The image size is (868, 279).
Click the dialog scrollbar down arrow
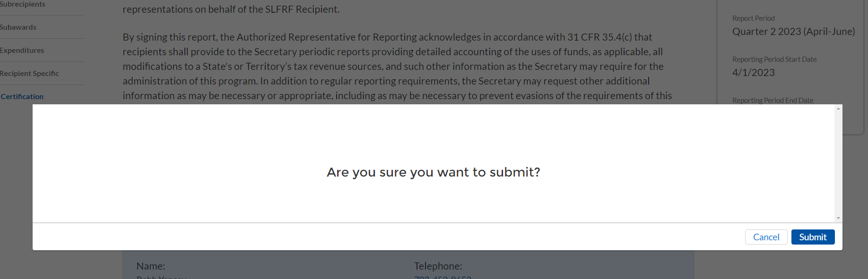[838, 218]
